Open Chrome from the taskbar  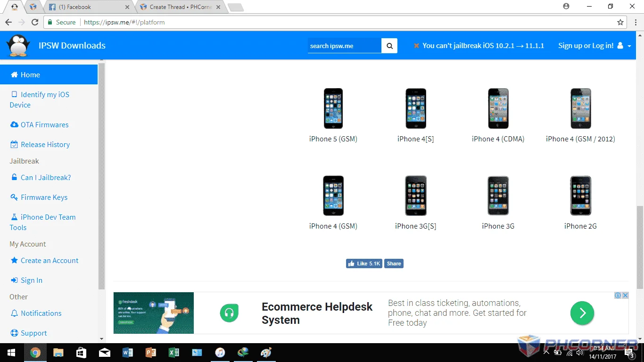click(x=35, y=353)
